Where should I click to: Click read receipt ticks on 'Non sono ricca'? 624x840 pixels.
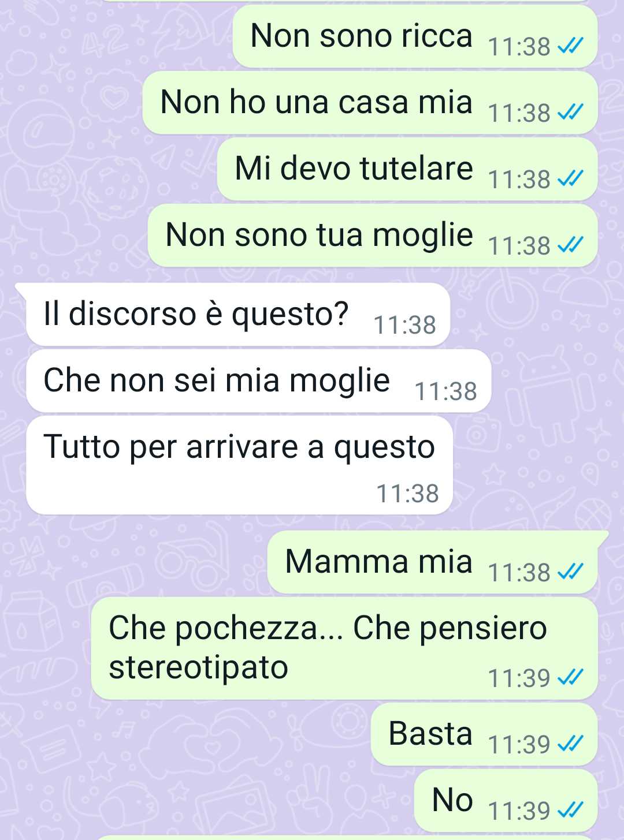[570, 46]
